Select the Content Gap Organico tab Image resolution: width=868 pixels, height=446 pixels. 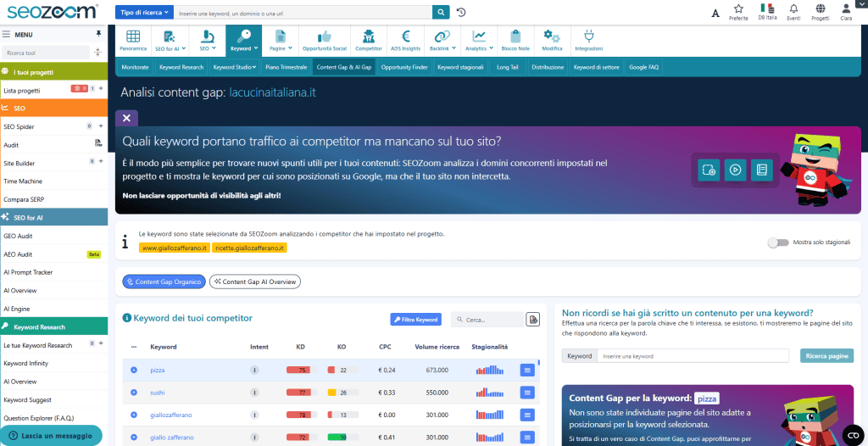click(x=164, y=282)
